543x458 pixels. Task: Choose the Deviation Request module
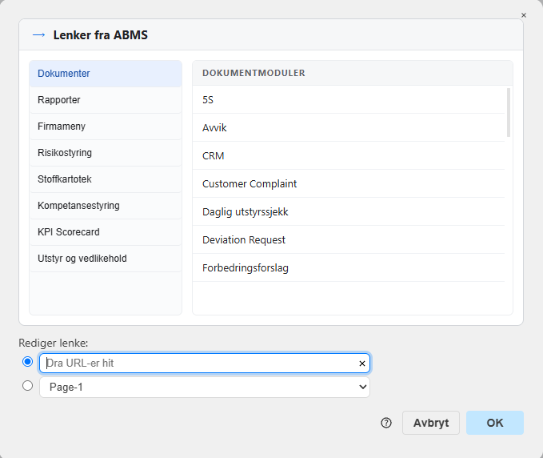pyautogui.click(x=349, y=240)
